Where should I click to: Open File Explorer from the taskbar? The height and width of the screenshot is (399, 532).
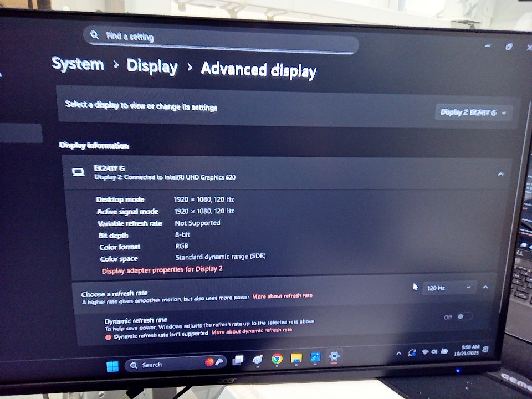[x=296, y=358]
